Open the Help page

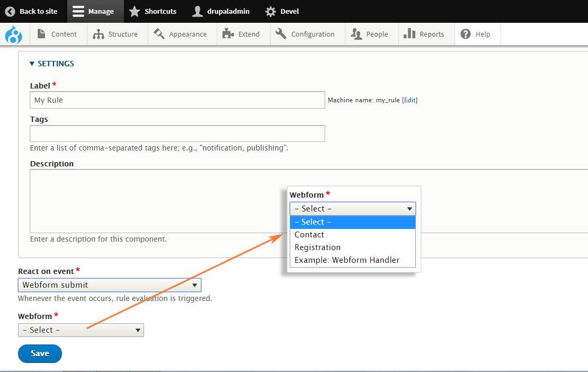click(476, 34)
